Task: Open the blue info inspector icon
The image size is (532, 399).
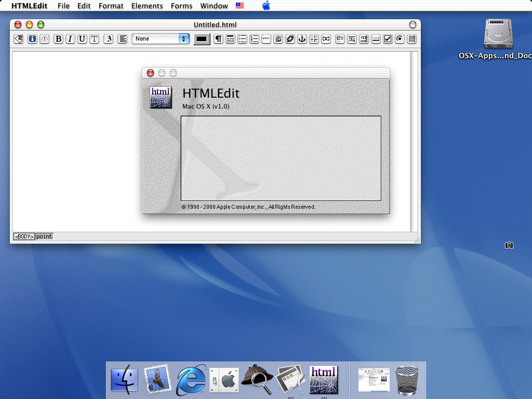Action: 32,39
